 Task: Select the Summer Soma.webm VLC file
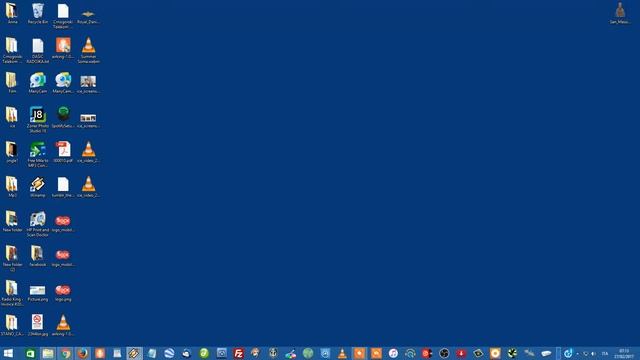[88, 50]
